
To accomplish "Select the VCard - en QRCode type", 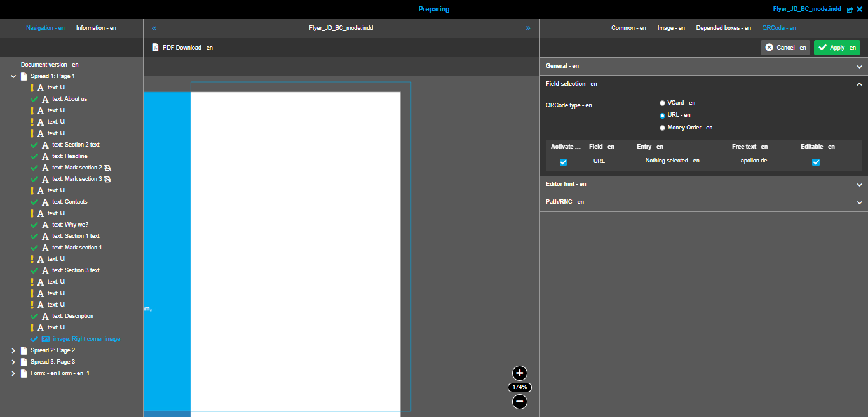I will 662,102.
